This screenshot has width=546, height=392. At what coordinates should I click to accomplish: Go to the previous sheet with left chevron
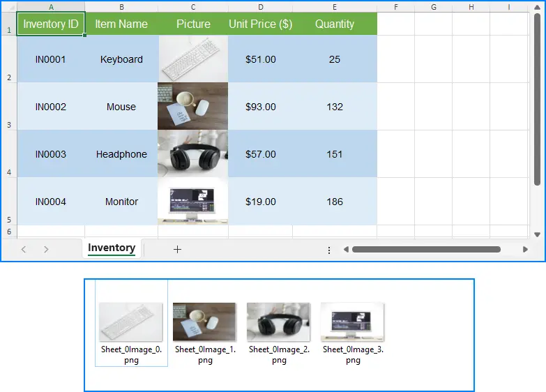(23, 250)
